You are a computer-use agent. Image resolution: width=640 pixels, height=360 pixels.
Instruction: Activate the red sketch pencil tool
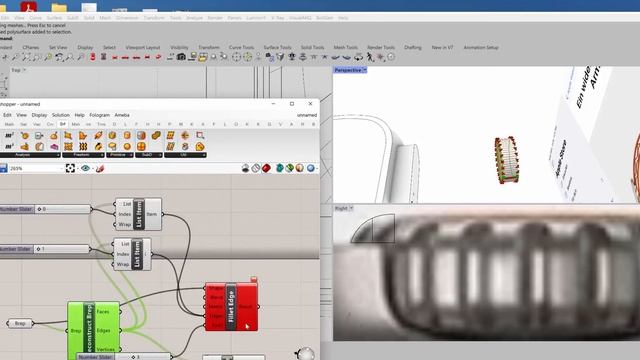click(x=100, y=168)
